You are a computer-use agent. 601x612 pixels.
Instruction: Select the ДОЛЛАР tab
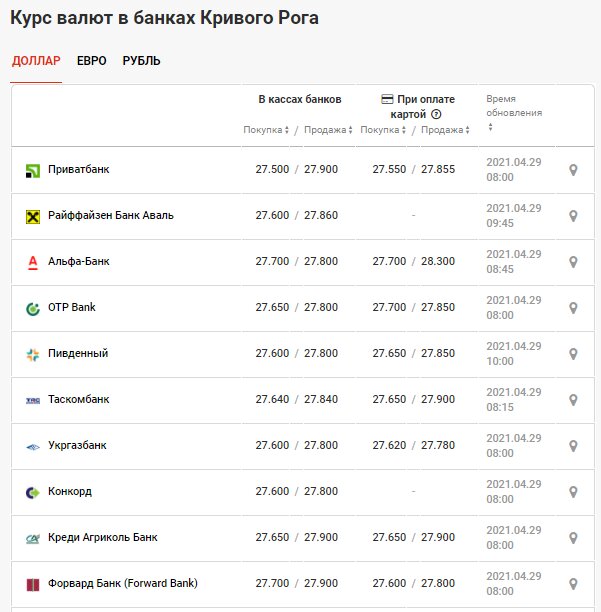(x=36, y=61)
